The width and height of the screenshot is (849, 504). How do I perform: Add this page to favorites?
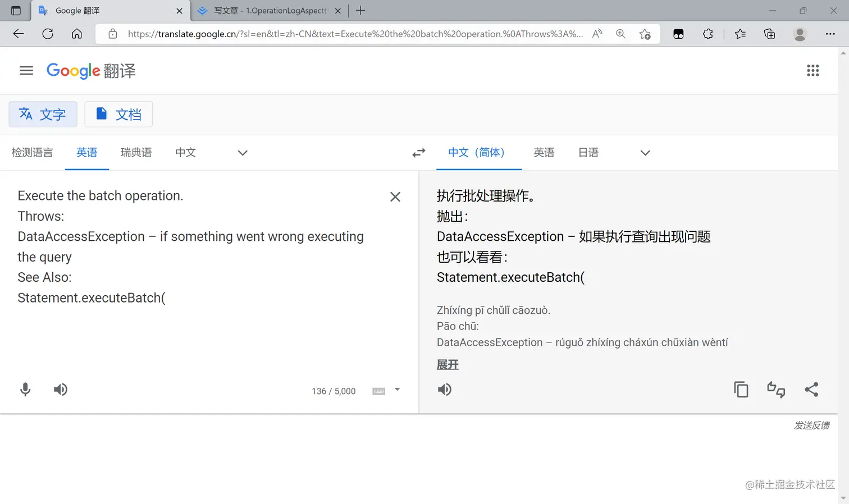645,34
